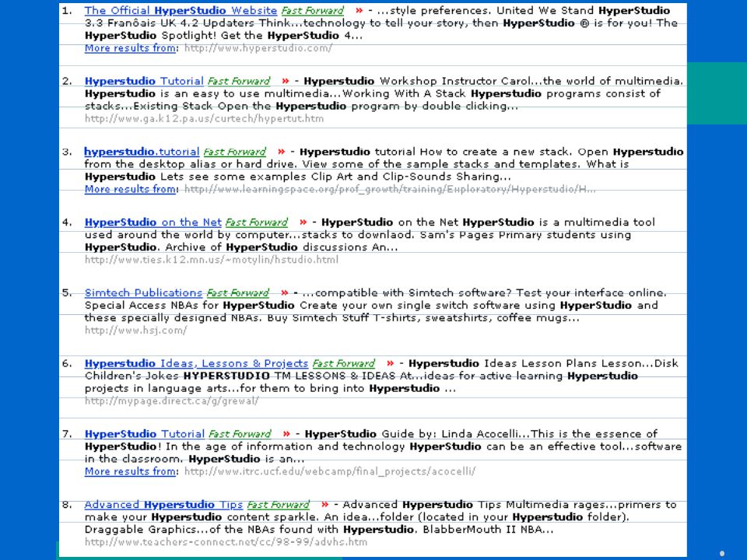Click red double-arrow icon in result 5
This screenshot has height=560, width=747.
[x=285, y=293]
